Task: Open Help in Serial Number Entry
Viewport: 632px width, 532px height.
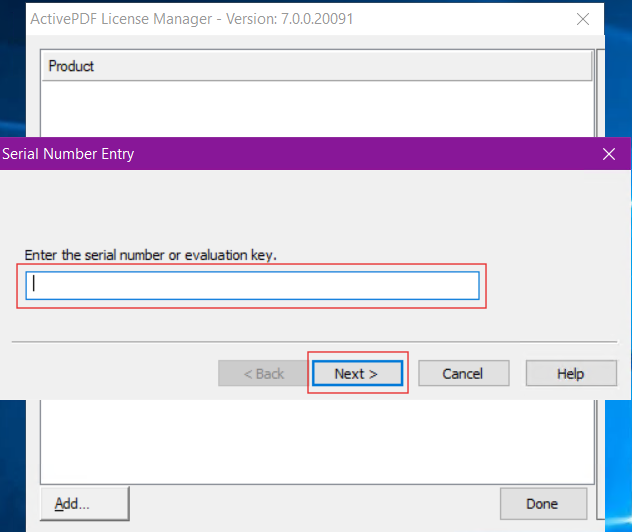Action: pyautogui.click(x=571, y=373)
